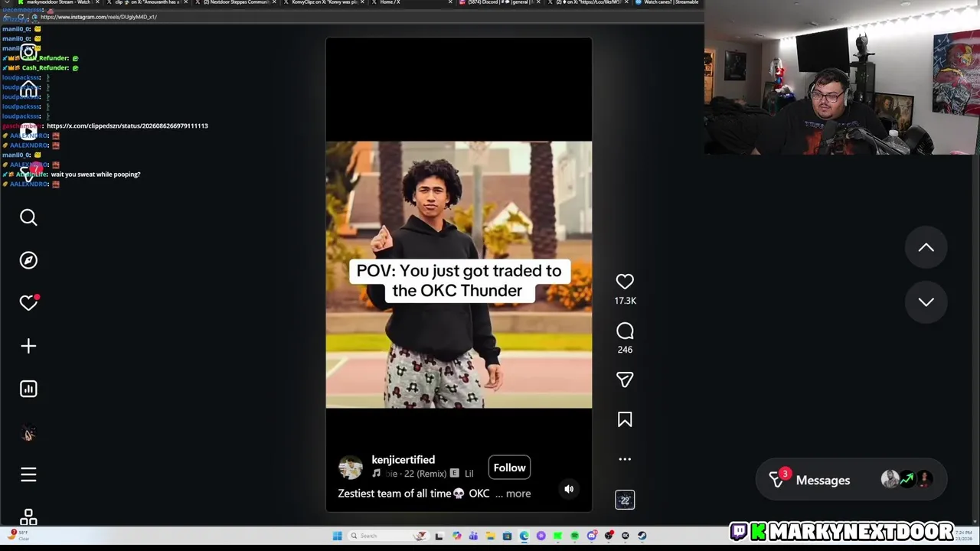Open File Explorer from the taskbar

tap(490, 536)
